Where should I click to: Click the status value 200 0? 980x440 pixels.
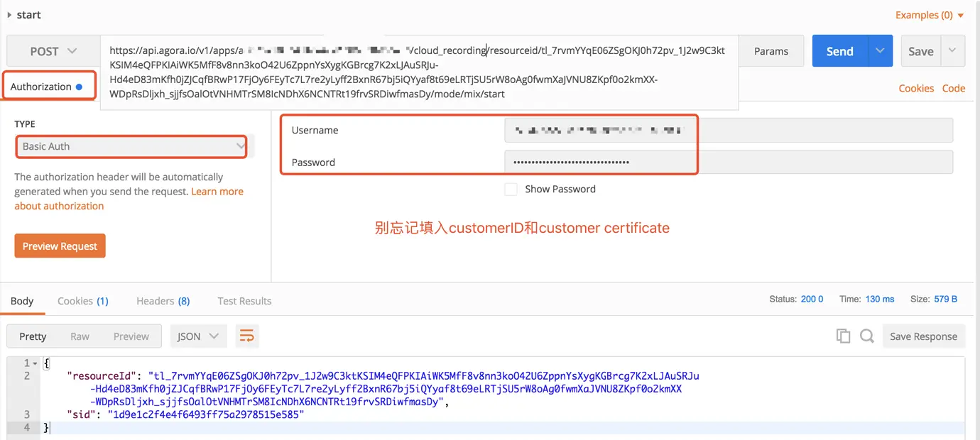tap(812, 299)
